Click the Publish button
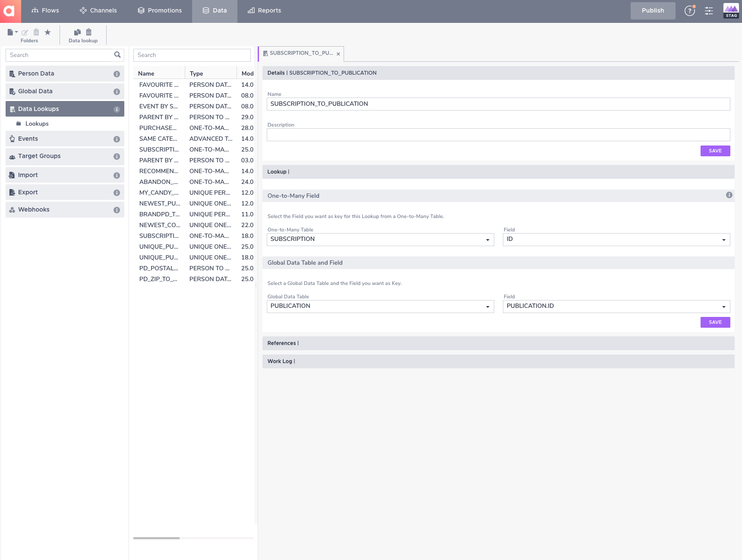742x560 pixels. [x=653, y=10]
